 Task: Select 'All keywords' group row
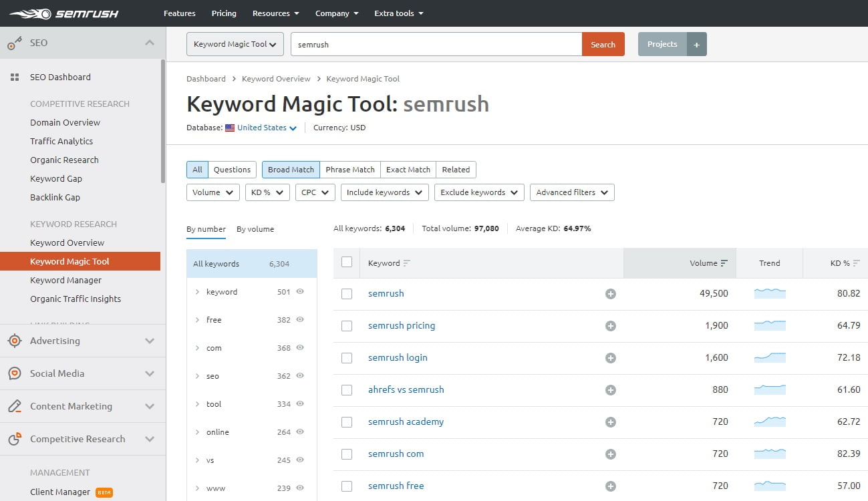coord(252,264)
